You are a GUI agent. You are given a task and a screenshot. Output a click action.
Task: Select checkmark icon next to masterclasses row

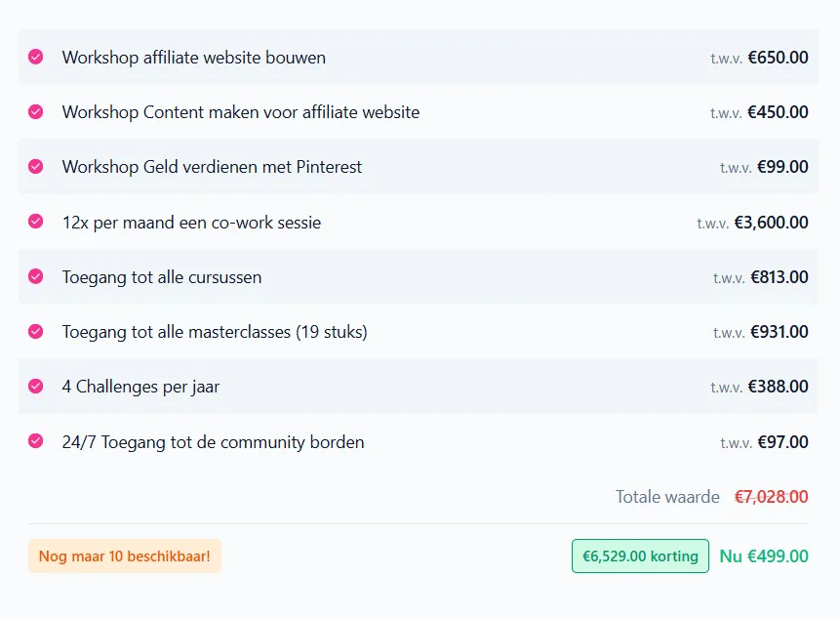pyautogui.click(x=36, y=332)
